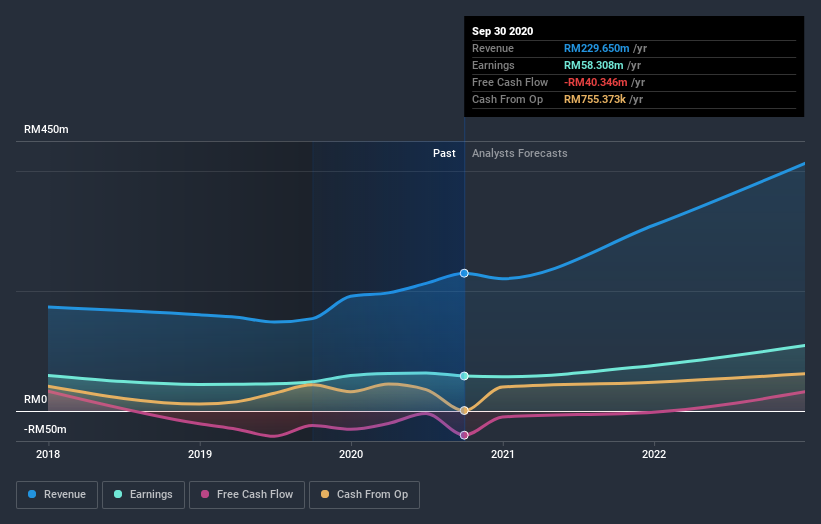The width and height of the screenshot is (821, 524).
Task: Click the RM0 y-axis label
Action: point(36,399)
